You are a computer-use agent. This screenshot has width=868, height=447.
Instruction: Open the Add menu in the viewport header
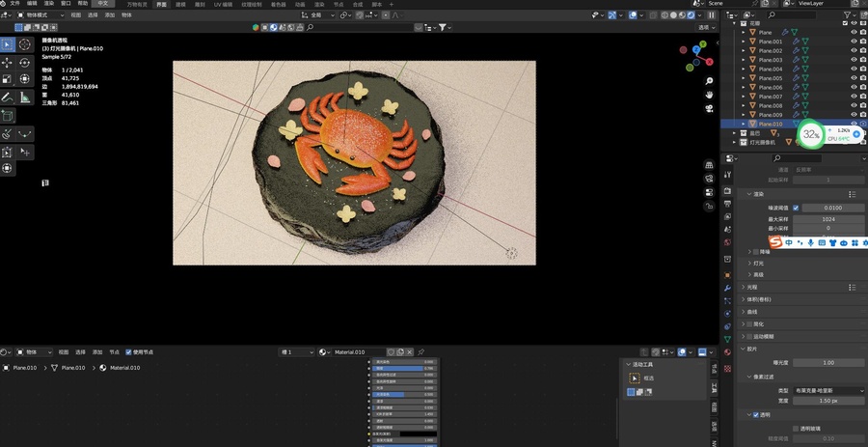pos(110,15)
